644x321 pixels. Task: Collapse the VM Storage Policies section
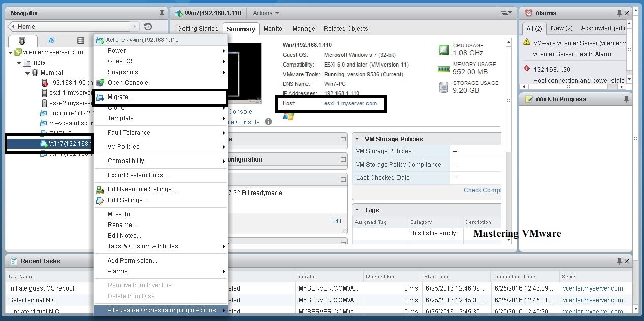click(357, 139)
